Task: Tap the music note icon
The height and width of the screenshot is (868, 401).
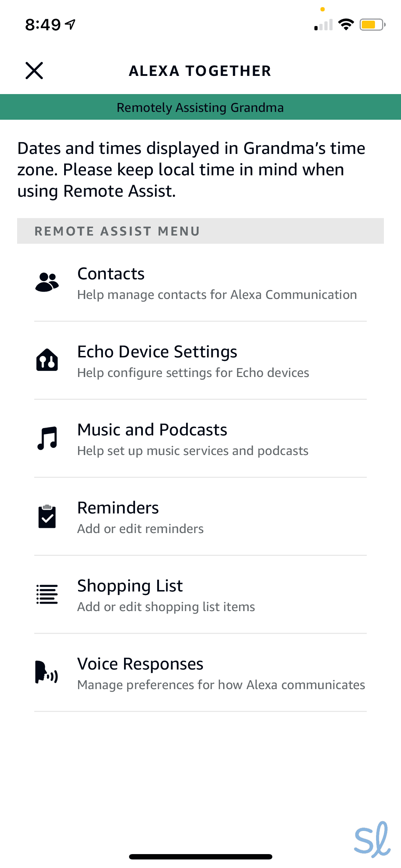Action: pos(47,438)
